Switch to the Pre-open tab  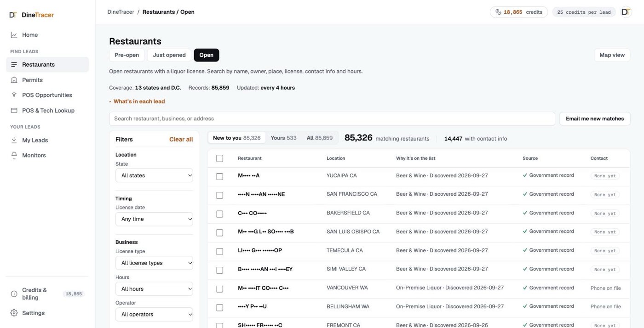click(127, 55)
